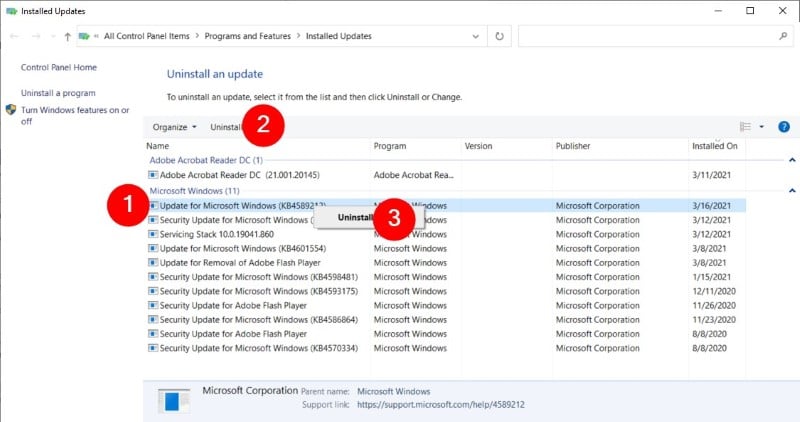Viewport: 800px width, 422px height.
Task: Click icon of Adobe Acrobat Reader DC row
Action: (x=153, y=175)
